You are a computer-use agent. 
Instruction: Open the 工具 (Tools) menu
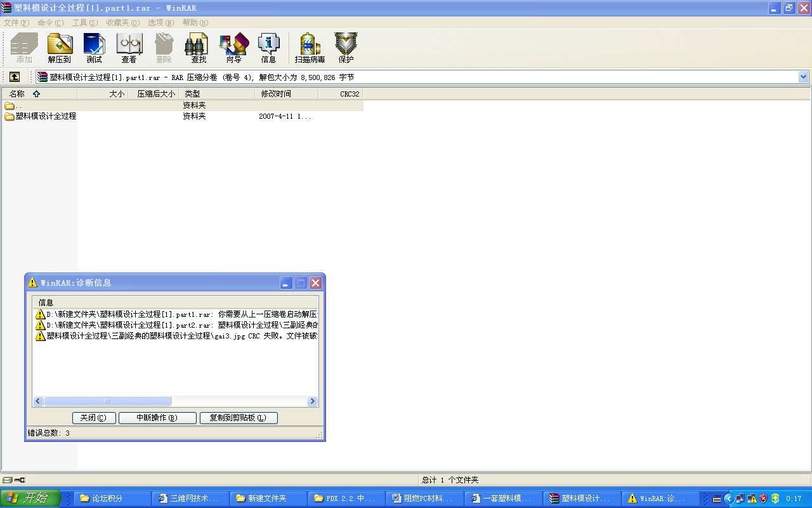(x=85, y=23)
